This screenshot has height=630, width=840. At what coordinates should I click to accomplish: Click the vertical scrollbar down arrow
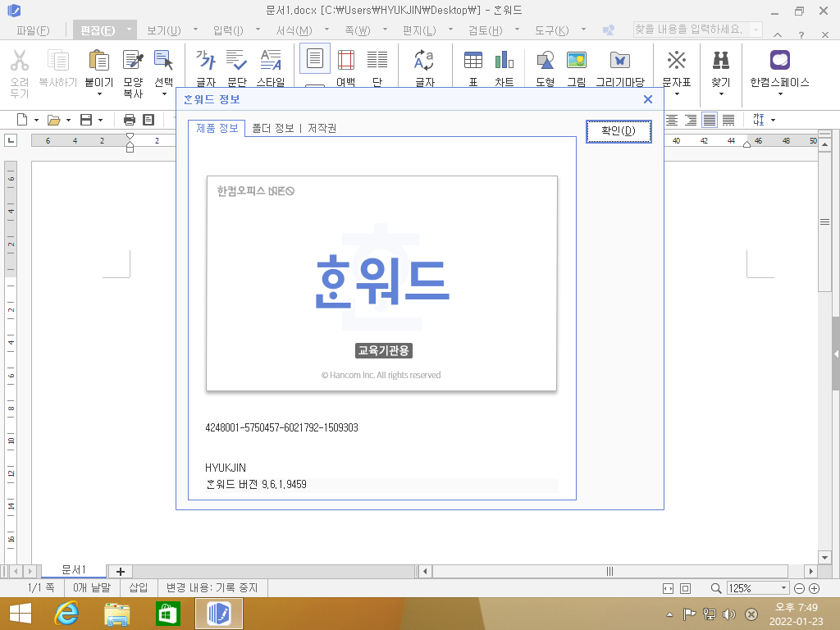click(x=824, y=558)
